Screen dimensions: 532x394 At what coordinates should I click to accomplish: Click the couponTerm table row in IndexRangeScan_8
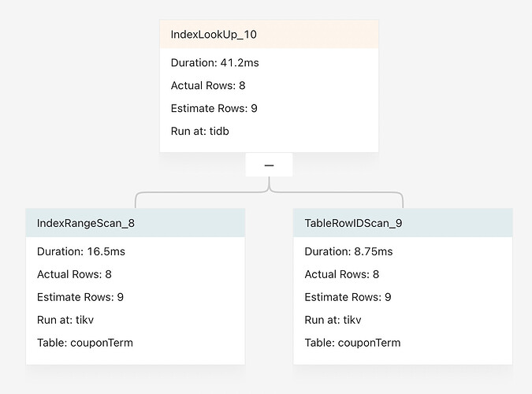[85, 343]
